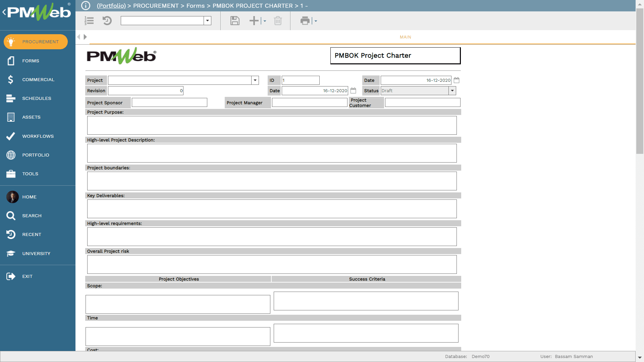The height and width of the screenshot is (362, 644).
Task: Click the vertical scrollbar thumb
Action: point(640,80)
